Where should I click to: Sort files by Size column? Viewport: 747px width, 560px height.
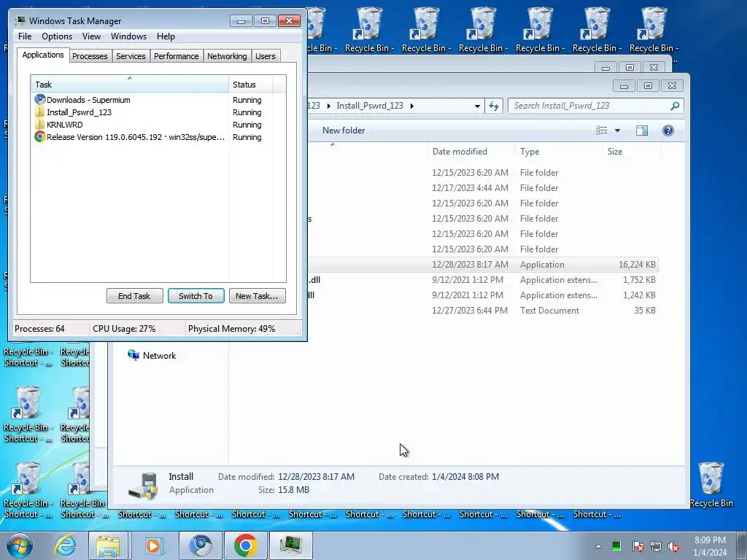pos(632,152)
